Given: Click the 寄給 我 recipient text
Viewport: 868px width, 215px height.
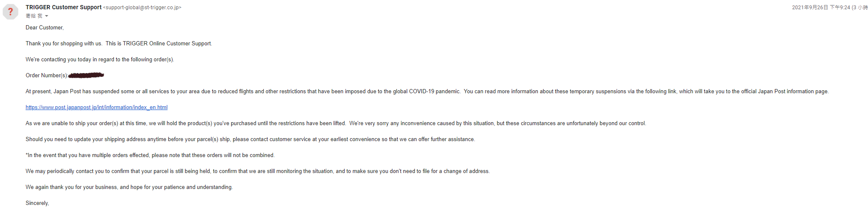Looking at the screenshot, I should coord(34,16).
